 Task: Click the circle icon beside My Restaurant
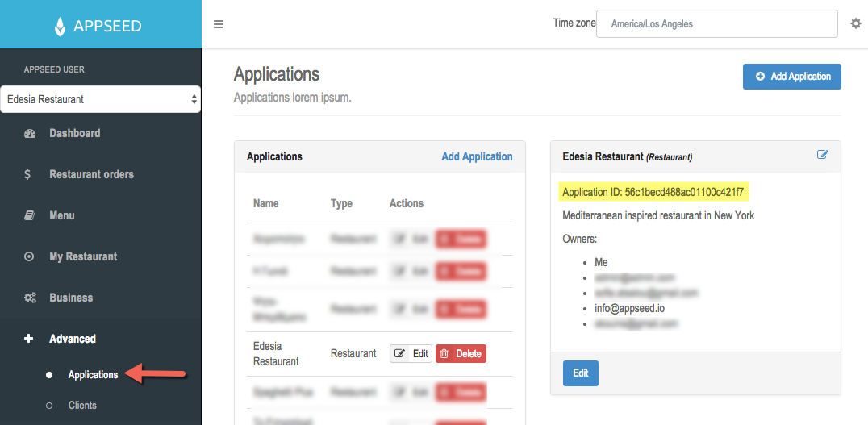29,256
